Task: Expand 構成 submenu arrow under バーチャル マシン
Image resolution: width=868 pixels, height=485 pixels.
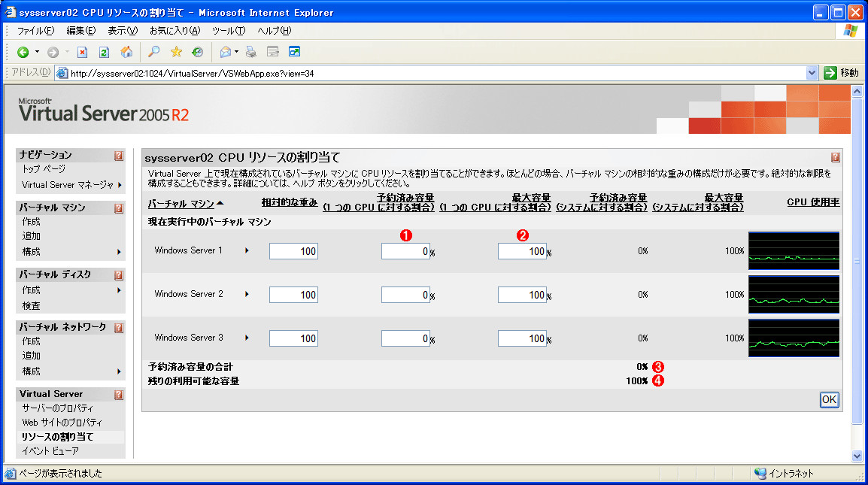Action: pos(119,252)
